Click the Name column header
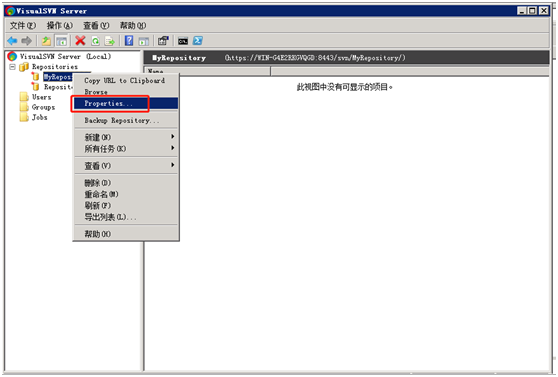The width and height of the screenshot is (558, 377). click(x=207, y=71)
